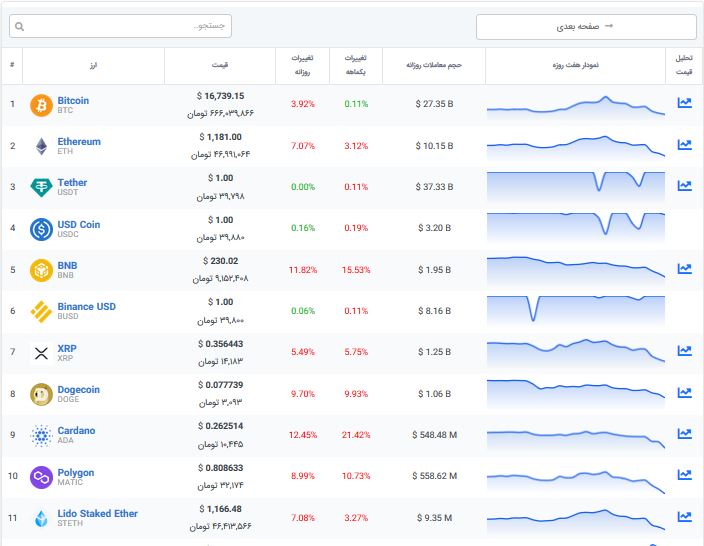Select BNB daily change 11.82%
The width and height of the screenshot is (704, 546).
(303, 270)
